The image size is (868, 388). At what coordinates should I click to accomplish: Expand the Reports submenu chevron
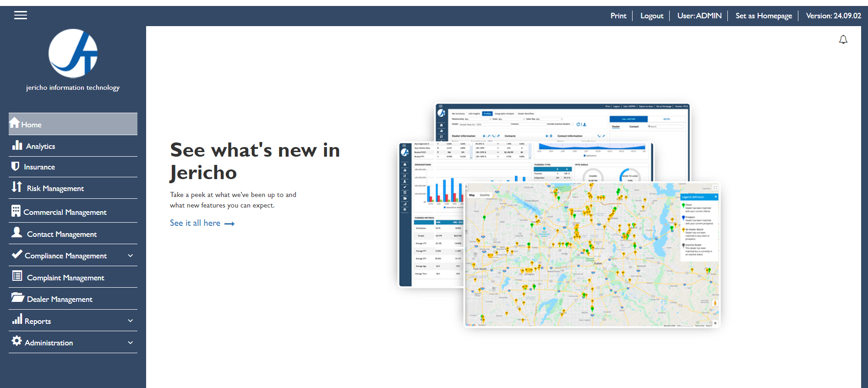pyautogui.click(x=131, y=321)
